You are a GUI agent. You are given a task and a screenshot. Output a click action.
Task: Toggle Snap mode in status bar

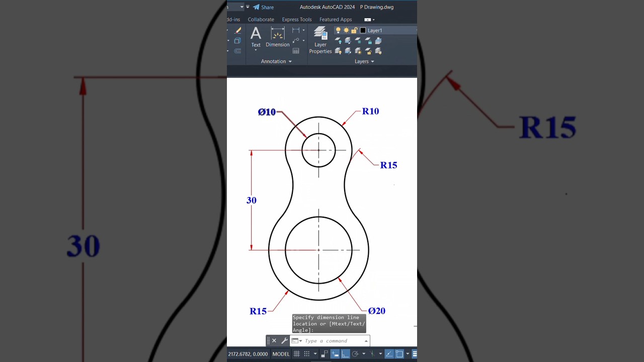307,354
